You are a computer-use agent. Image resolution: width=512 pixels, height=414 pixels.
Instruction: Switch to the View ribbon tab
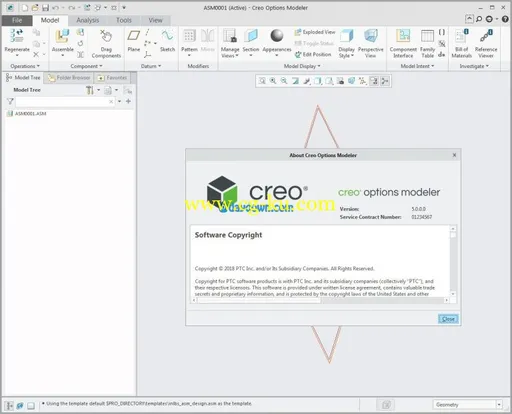[155, 20]
